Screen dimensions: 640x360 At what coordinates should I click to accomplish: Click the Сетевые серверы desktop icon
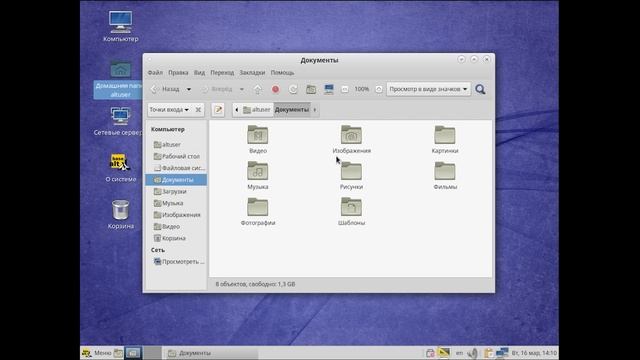point(120,121)
